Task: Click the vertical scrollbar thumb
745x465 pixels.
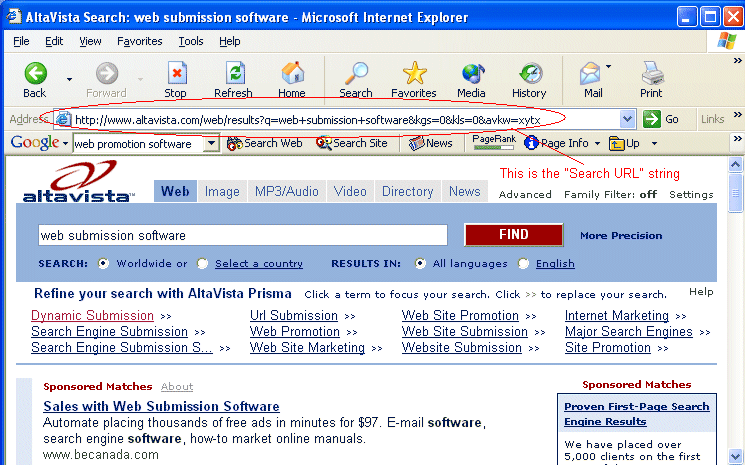Action: tap(735, 193)
